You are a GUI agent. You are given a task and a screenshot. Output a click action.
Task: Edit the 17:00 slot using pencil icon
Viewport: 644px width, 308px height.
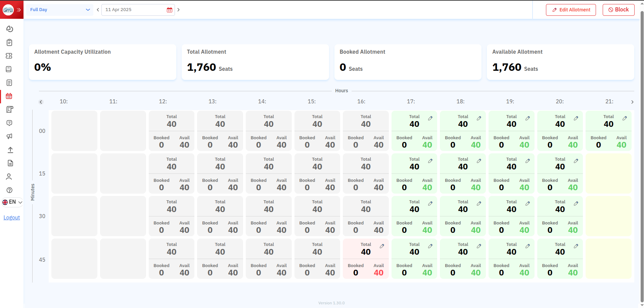pyautogui.click(x=430, y=118)
